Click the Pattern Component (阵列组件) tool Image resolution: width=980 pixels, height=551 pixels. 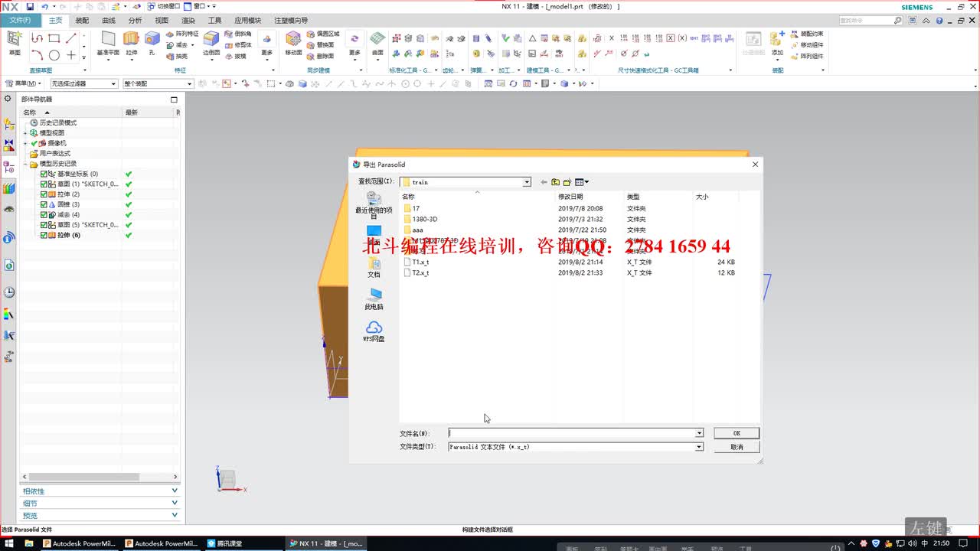[807, 56]
